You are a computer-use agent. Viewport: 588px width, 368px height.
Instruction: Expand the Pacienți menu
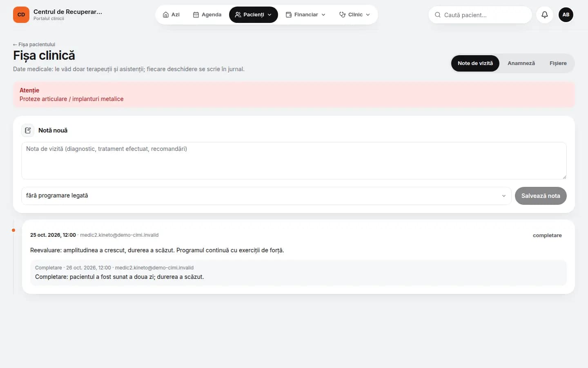coord(254,15)
